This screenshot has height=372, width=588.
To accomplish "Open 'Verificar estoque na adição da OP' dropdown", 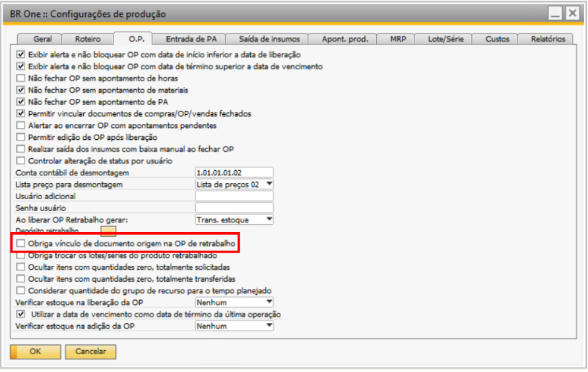I will (x=269, y=326).
